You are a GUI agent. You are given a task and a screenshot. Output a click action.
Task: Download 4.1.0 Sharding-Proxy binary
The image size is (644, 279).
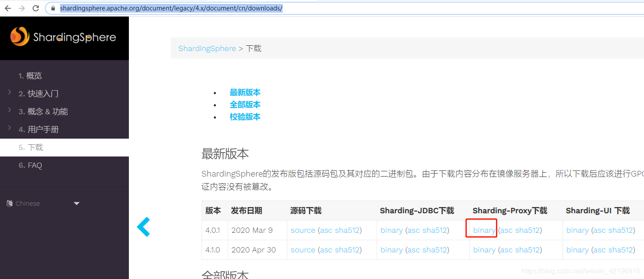484,250
